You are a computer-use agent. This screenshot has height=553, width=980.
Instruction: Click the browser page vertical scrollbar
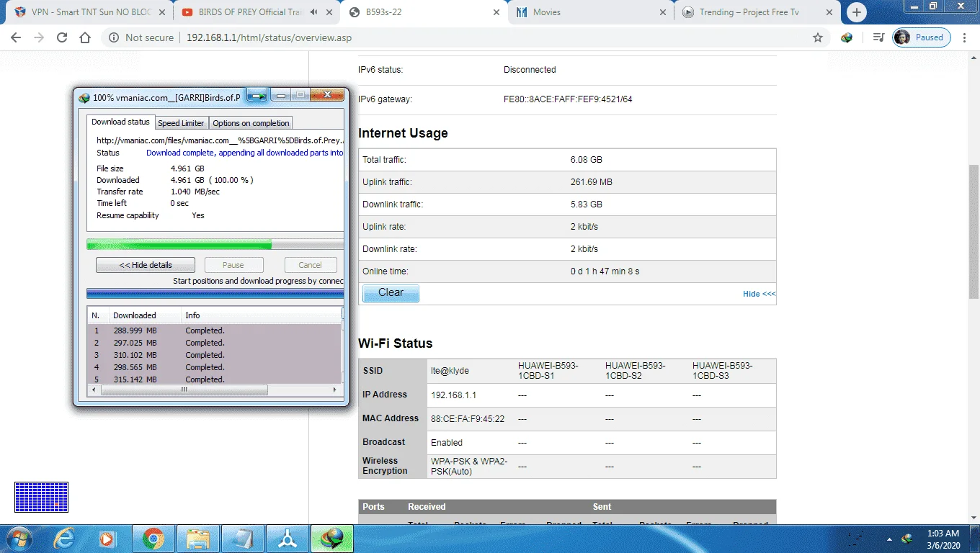coord(974,232)
